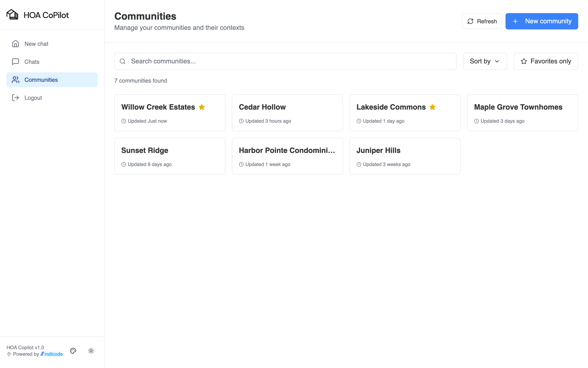Viewport: 588px width, 368px height.
Task: Click the New chat home icon
Action: pyautogui.click(x=16, y=44)
